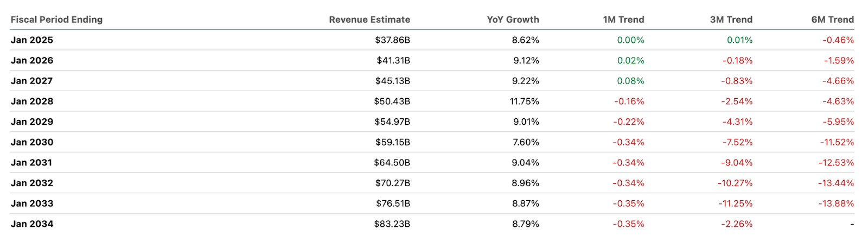Select the 6M Trend column header
The image size is (868, 242).
[x=832, y=20]
